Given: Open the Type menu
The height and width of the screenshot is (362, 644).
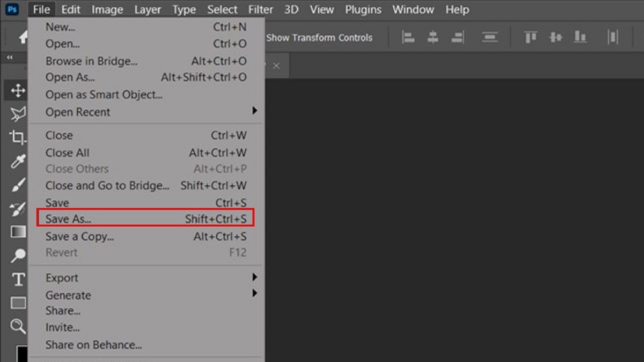Looking at the screenshot, I should pos(184,9).
